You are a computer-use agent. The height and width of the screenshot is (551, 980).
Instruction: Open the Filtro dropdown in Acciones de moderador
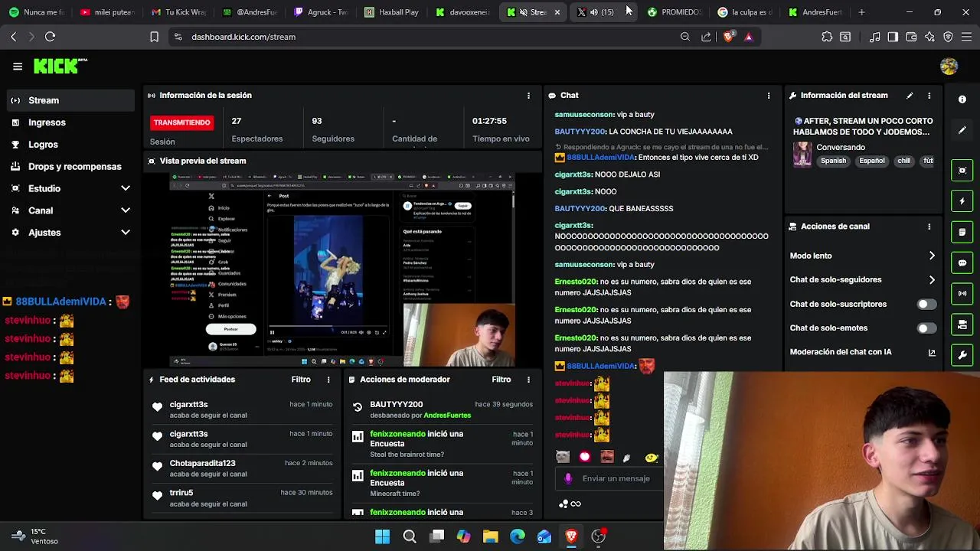[501, 380]
